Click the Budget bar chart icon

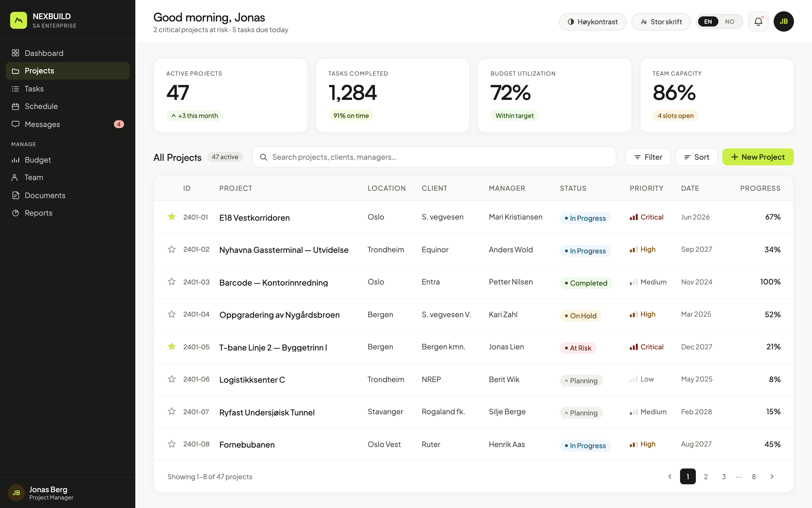[x=16, y=160]
